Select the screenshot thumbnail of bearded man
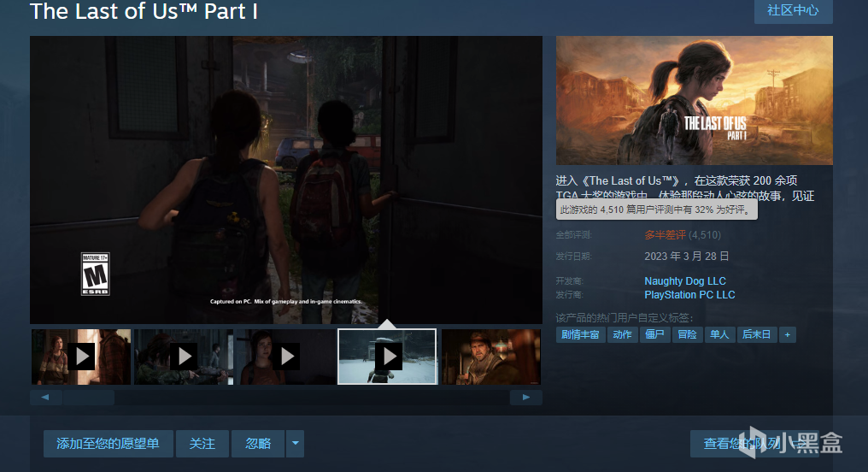 coord(491,357)
